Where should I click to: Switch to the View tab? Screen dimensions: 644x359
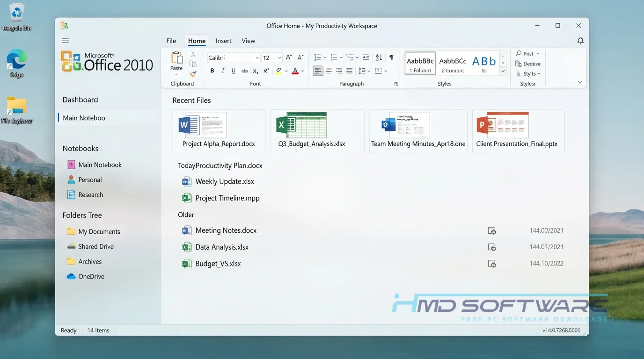(249, 41)
